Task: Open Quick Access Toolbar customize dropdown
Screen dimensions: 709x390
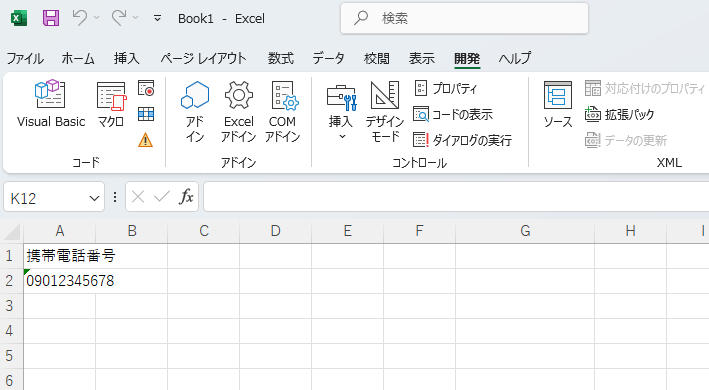Action: coord(157,18)
